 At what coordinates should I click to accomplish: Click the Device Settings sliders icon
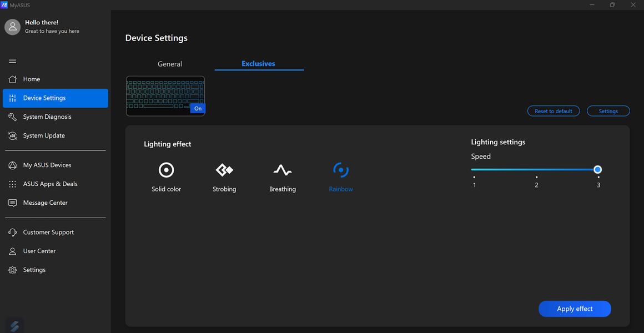[13, 98]
